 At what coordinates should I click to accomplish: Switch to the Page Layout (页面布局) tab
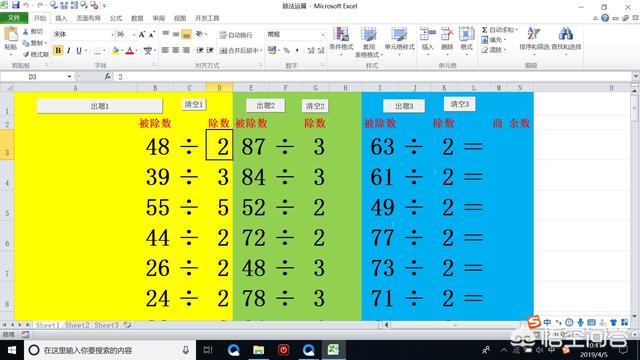pyautogui.click(x=88, y=18)
